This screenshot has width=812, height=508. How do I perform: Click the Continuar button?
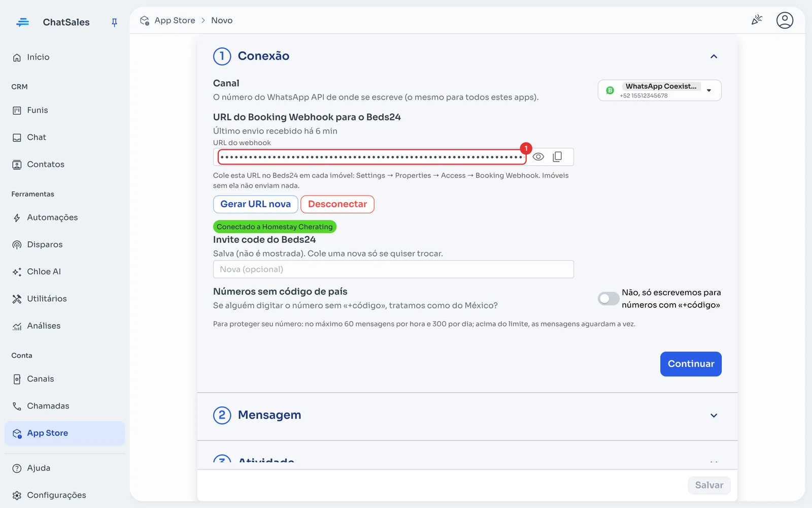coord(691,364)
